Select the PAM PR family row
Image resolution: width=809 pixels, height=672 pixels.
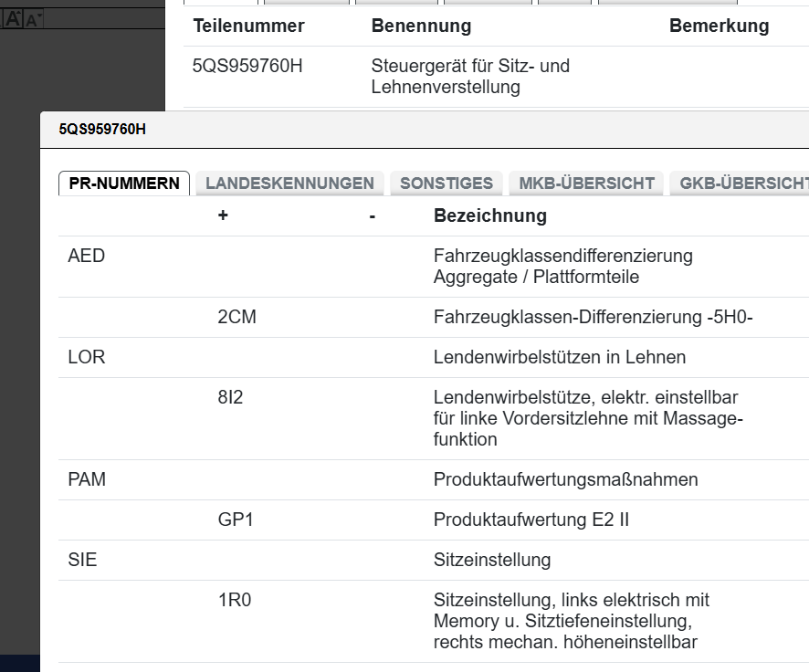(x=87, y=478)
